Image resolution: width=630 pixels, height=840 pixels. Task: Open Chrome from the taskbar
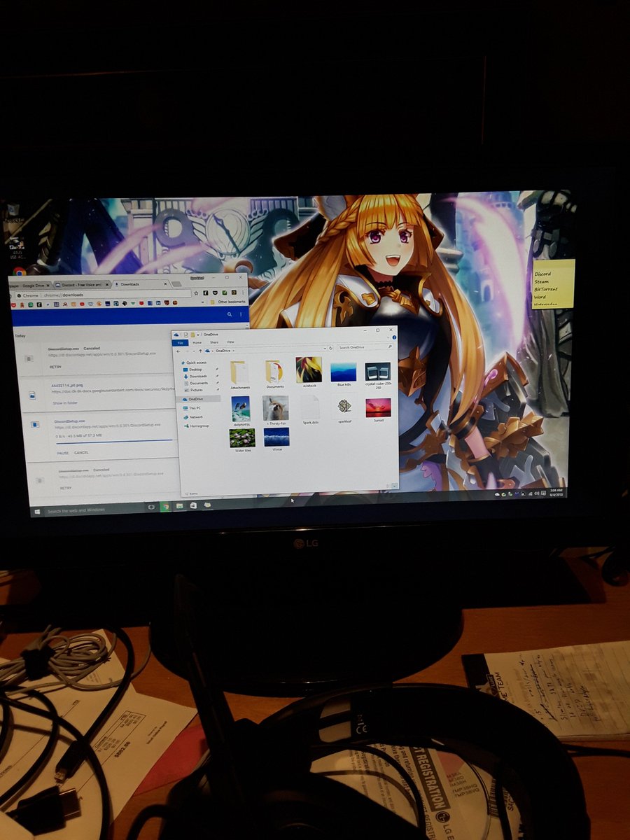point(166,505)
